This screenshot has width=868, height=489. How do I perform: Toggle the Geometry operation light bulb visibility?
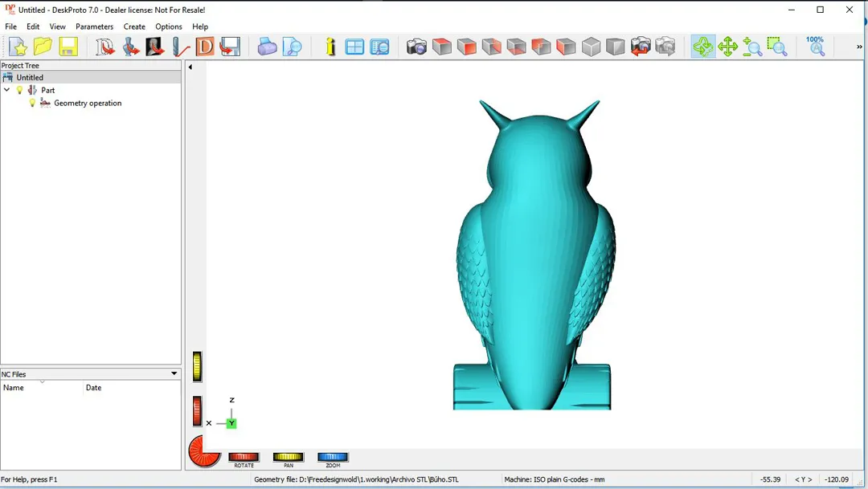coord(32,103)
